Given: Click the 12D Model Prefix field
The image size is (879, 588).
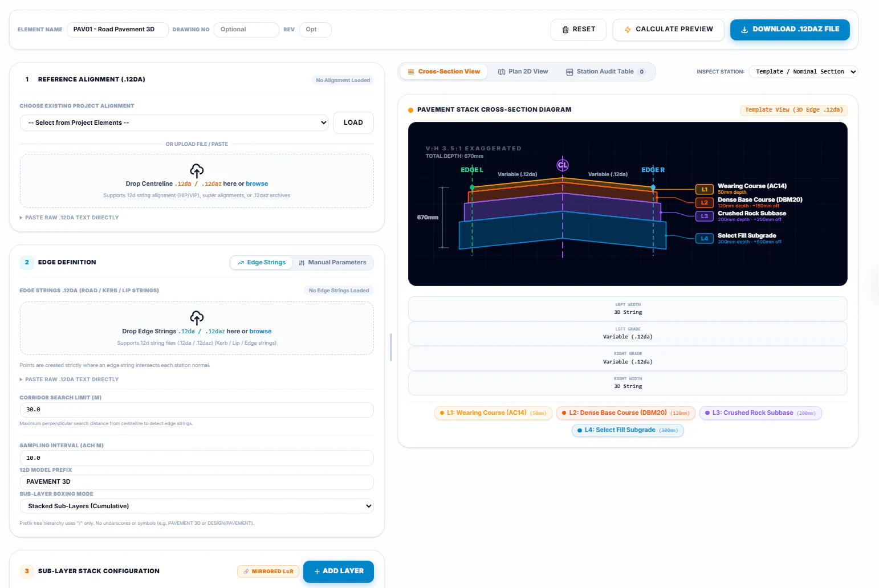Looking at the screenshot, I should pos(197,482).
